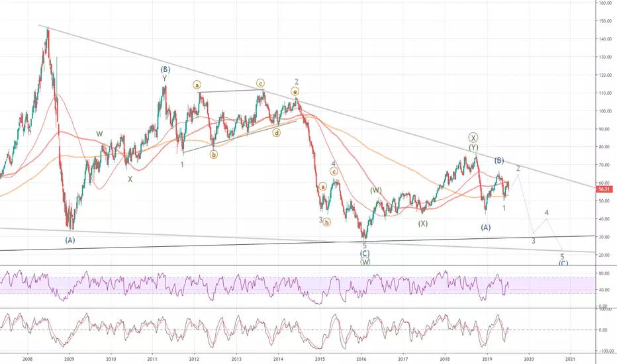617x364 pixels.
Task: Select the (A) wave label under the 2019 low
Action: point(485,228)
